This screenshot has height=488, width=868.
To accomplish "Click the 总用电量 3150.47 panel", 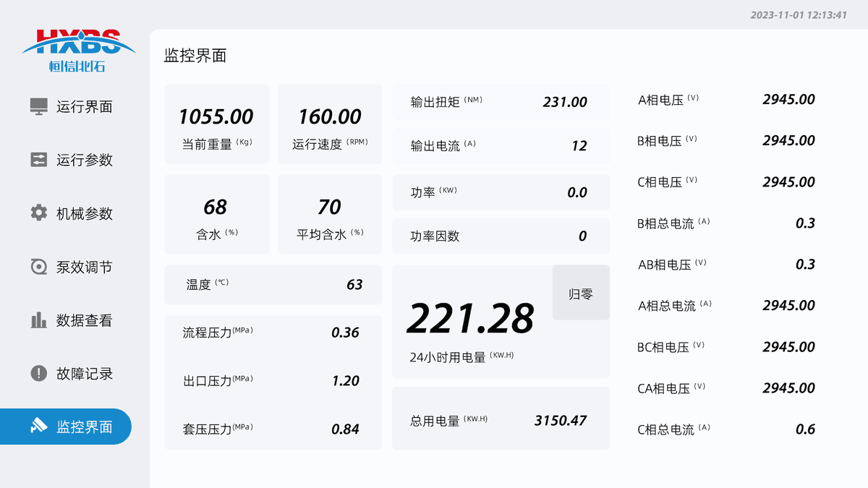I will pyautogui.click(x=501, y=420).
